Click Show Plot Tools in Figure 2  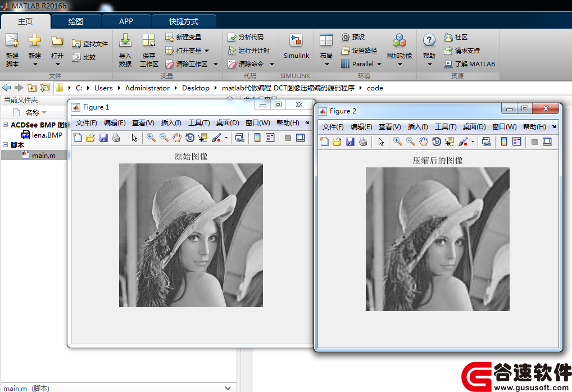547,142
